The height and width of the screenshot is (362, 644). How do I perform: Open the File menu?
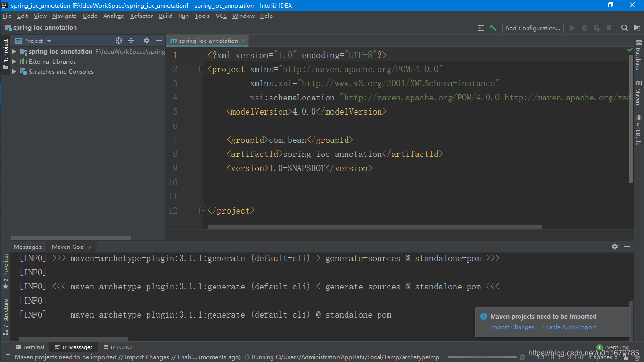(7, 16)
